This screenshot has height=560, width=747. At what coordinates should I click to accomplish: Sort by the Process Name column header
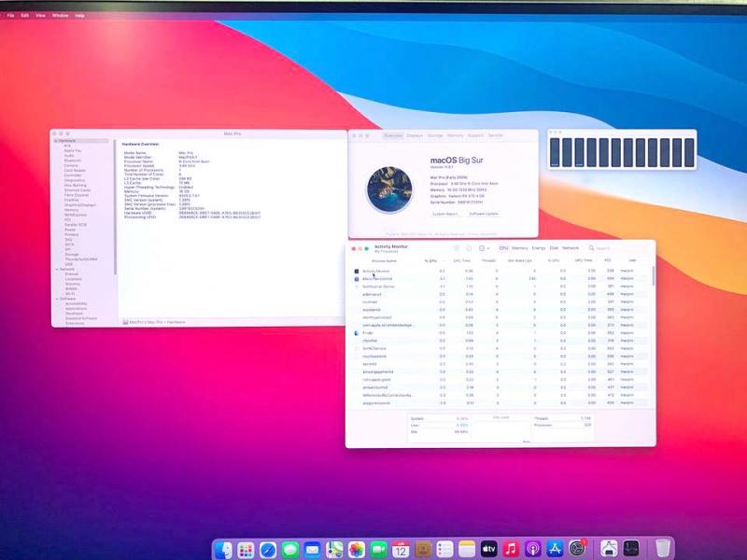tap(384, 261)
